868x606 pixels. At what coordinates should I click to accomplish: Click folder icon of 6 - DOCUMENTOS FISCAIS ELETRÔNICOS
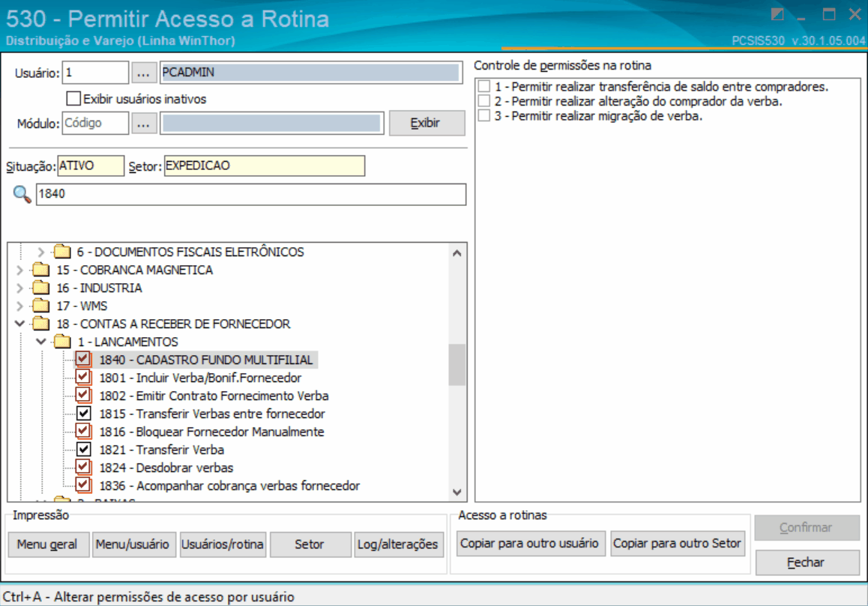click(x=62, y=252)
